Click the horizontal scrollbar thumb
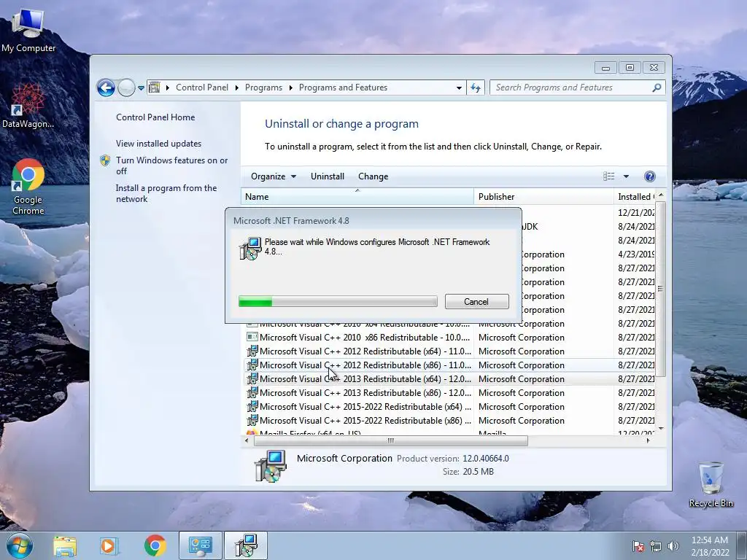Screen dimensions: 747x560 pos(391,440)
